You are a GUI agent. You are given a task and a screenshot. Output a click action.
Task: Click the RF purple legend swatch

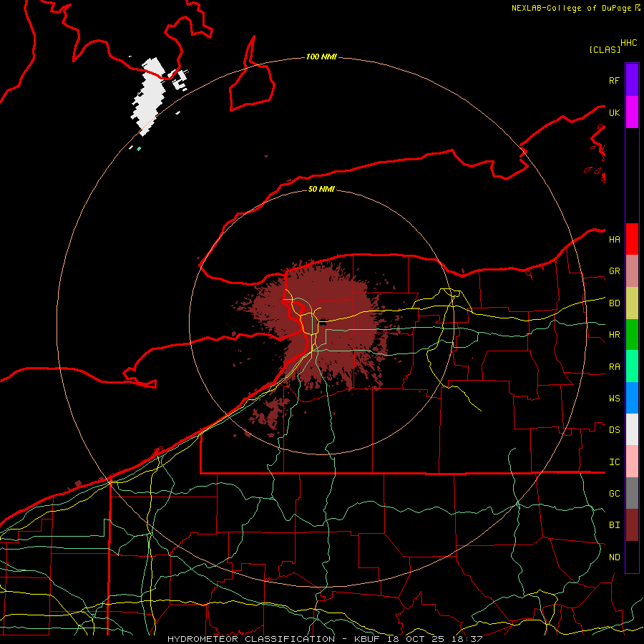[632, 80]
